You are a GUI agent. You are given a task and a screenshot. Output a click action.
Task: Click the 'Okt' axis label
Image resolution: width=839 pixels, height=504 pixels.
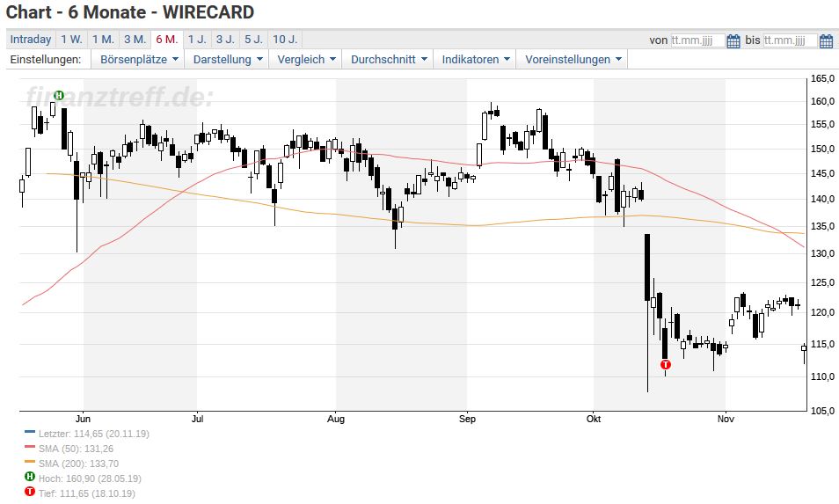pos(594,419)
